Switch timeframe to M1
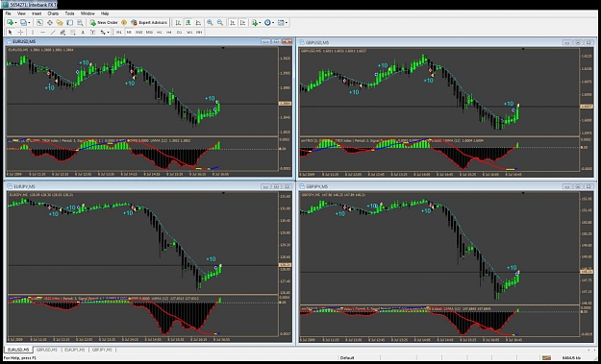Viewport: 601px width, 364px height. tap(119, 33)
